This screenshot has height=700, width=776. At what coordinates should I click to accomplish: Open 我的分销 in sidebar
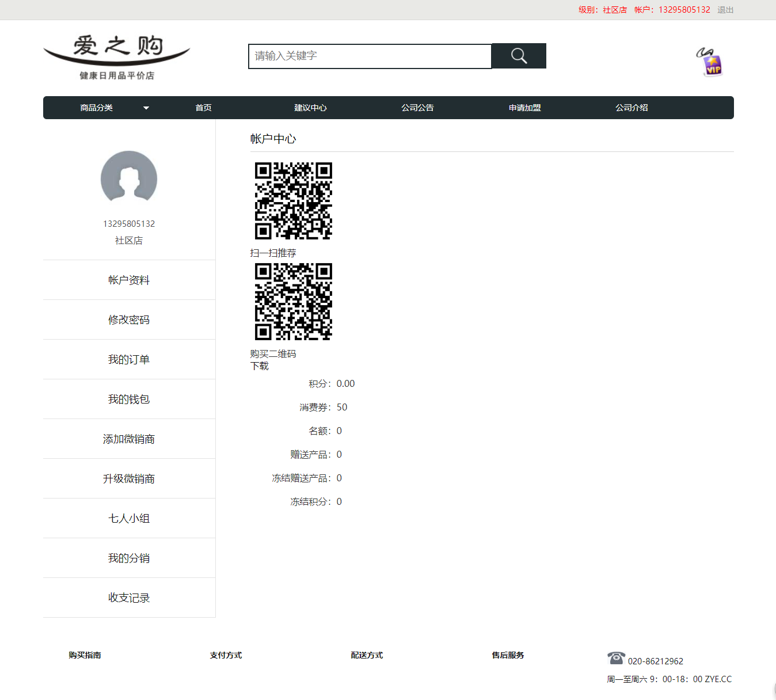coord(129,558)
